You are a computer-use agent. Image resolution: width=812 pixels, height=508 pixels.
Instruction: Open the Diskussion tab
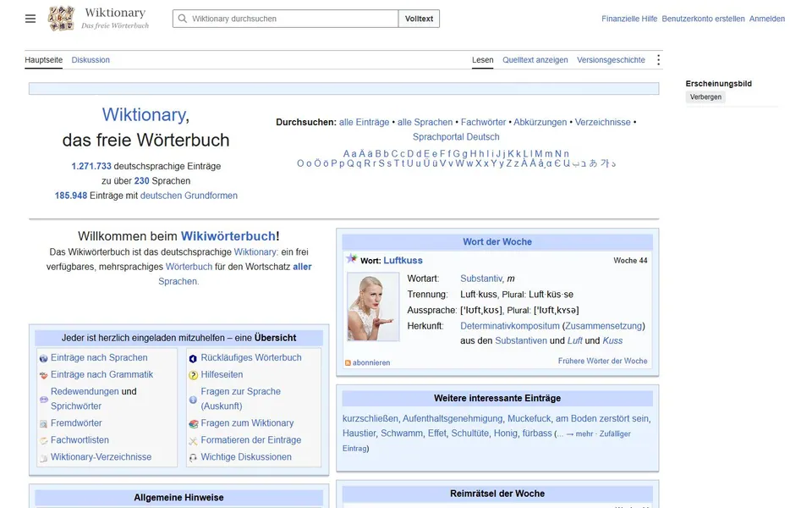click(x=91, y=60)
